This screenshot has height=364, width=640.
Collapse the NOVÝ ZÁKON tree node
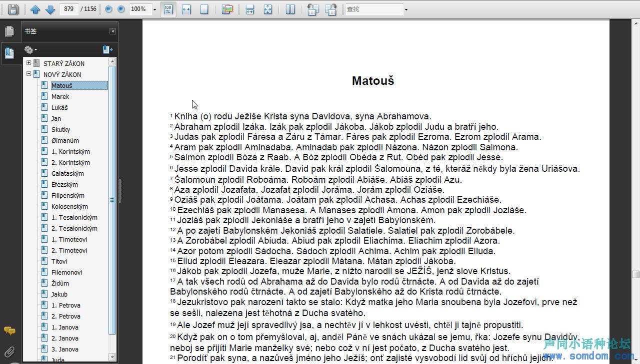[28, 74]
